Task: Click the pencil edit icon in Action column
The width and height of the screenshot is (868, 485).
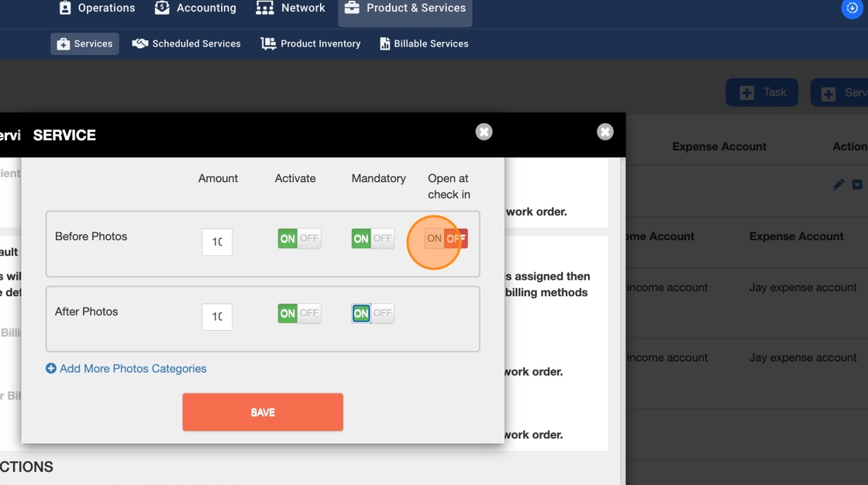Action: click(839, 185)
